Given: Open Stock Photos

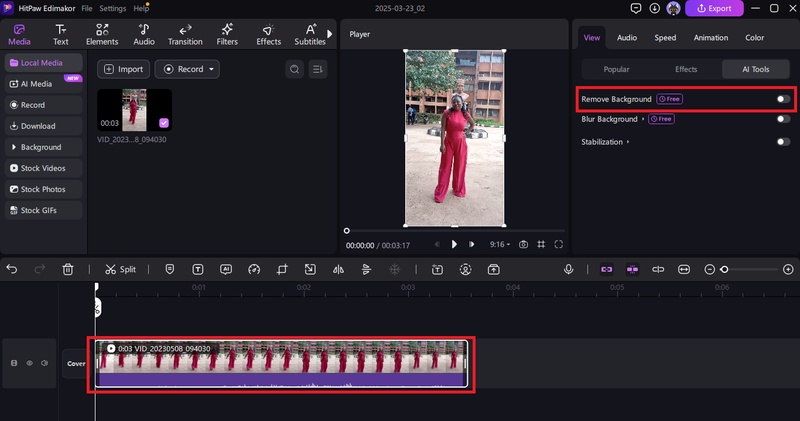Looking at the screenshot, I should (x=43, y=189).
